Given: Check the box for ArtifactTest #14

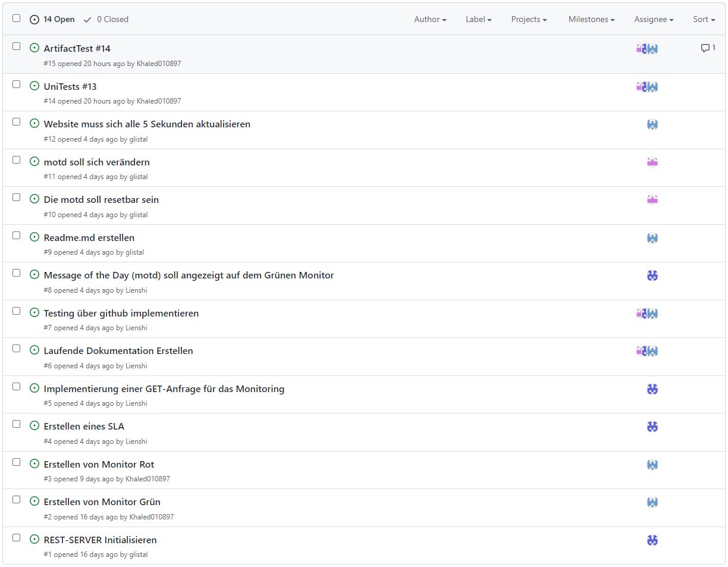Looking at the screenshot, I should click(x=17, y=46).
